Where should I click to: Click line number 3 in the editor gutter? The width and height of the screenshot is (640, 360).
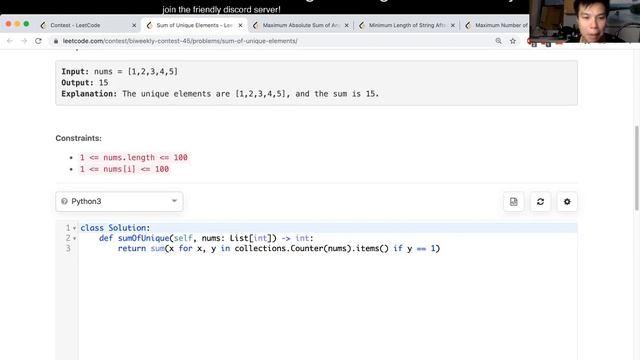[68, 248]
